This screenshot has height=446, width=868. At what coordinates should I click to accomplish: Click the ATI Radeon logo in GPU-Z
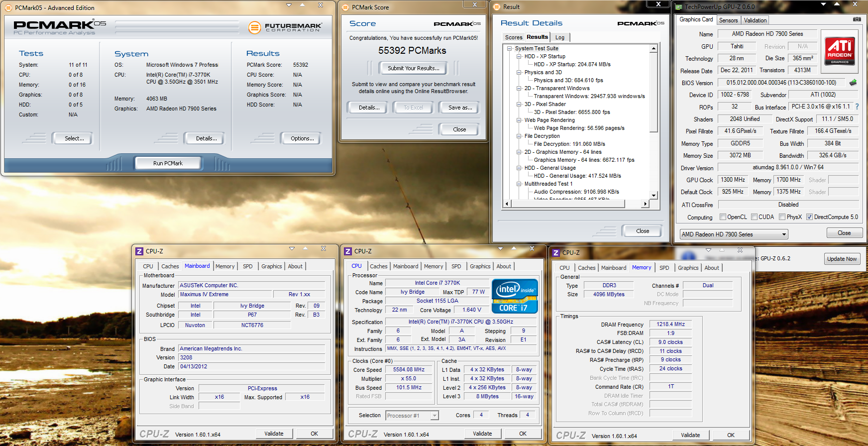pos(840,52)
